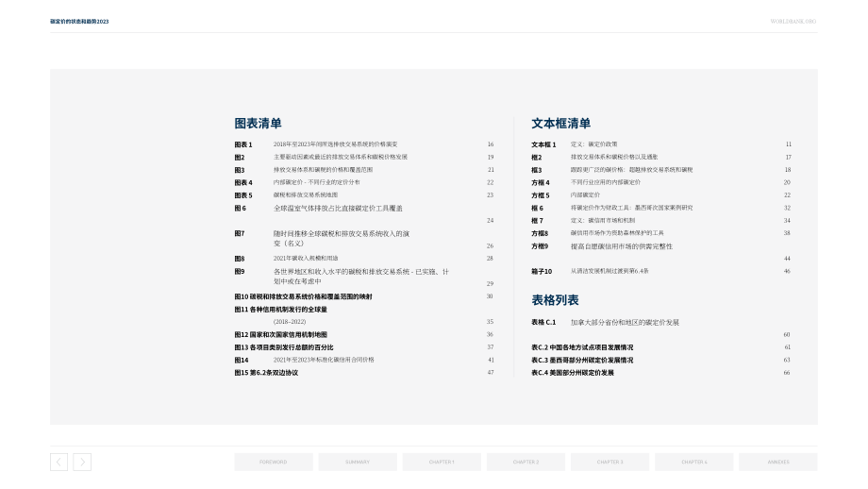Viewport: 868px width, 489px height.
Task: Open 图8 2021年碳收入 entry
Action: click(363, 258)
